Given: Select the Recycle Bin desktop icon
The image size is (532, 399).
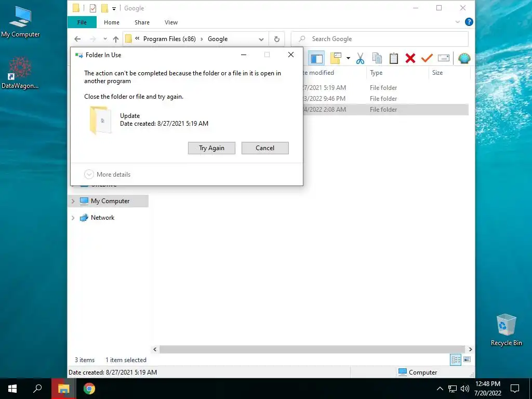Looking at the screenshot, I should tap(506, 330).
